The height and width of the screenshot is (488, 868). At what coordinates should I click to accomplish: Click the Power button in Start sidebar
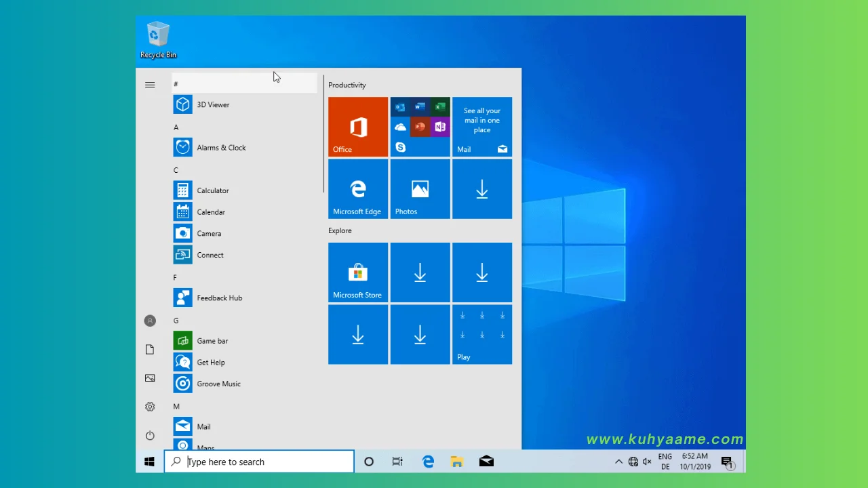tap(150, 435)
